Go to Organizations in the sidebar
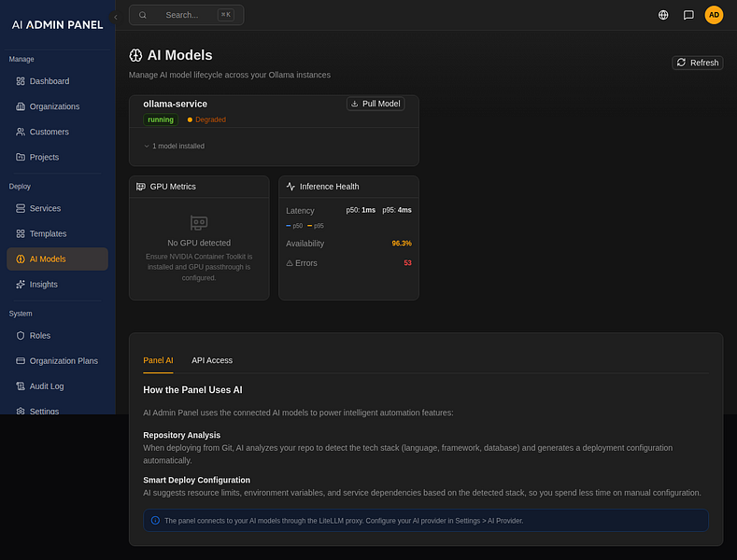The image size is (737, 560). pyautogui.click(x=57, y=106)
